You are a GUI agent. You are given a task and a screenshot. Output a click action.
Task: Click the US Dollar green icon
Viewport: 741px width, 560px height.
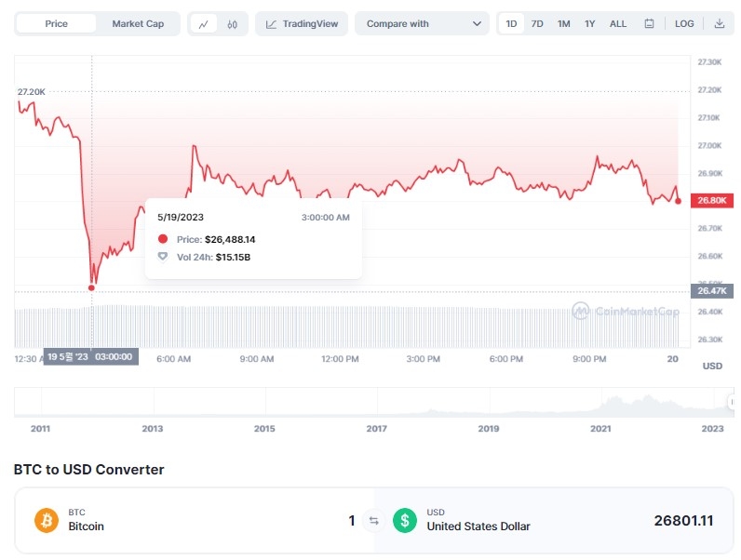coord(405,520)
